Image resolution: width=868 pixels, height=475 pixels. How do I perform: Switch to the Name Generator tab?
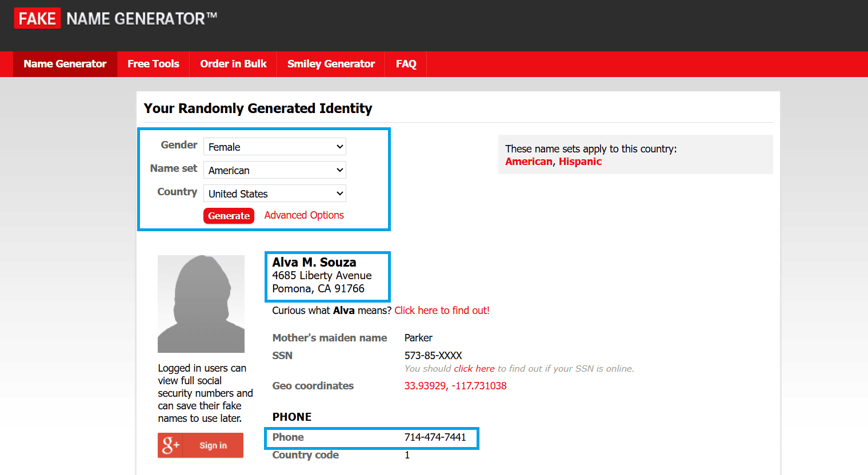point(65,64)
